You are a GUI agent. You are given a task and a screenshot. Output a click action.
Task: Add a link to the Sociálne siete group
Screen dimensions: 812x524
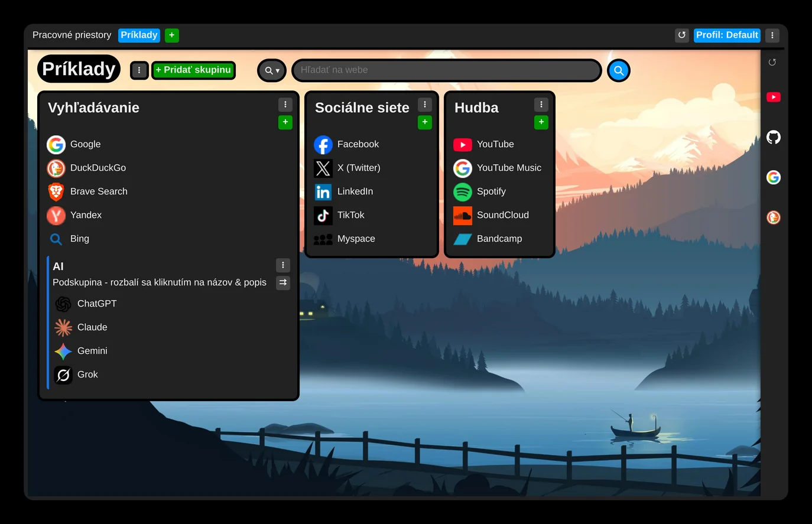point(425,122)
